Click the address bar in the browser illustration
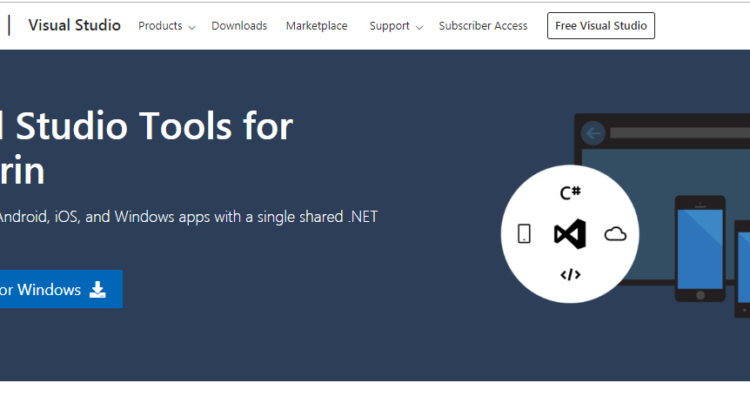The height and width of the screenshot is (410, 750). pyautogui.click(x=675, y=133)
